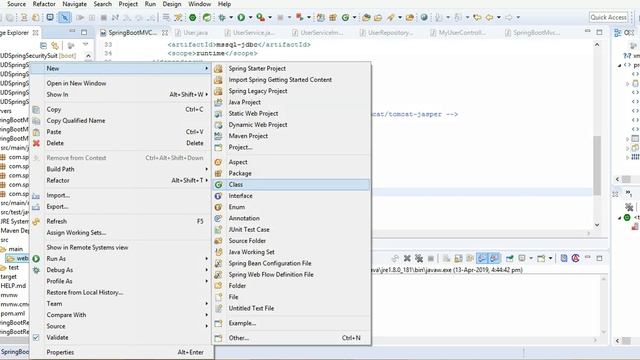Click Import... in context menu
This screenshot has width=640, height=360.
pyautogui.click(x=58, y=196)
